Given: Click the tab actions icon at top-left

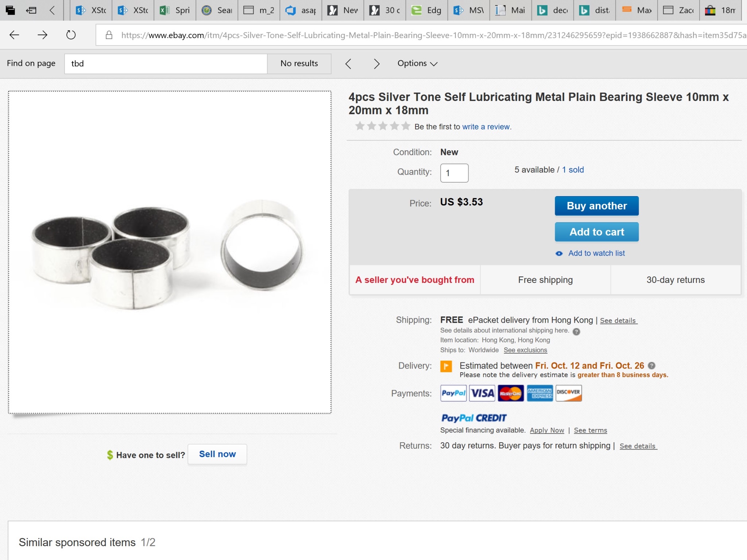Looking at the screenshot, I should tap(11, 10).
